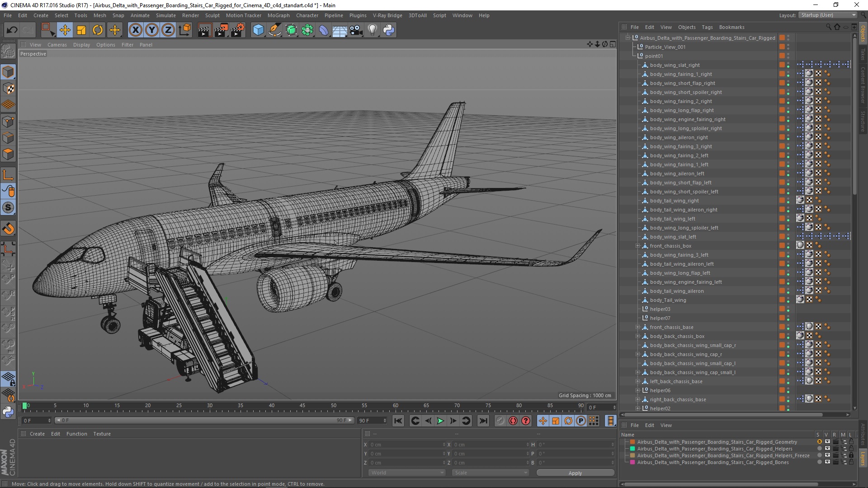Open the V-Ray Bridge menu
The image size is (868, 488).
tap(387, 15)
